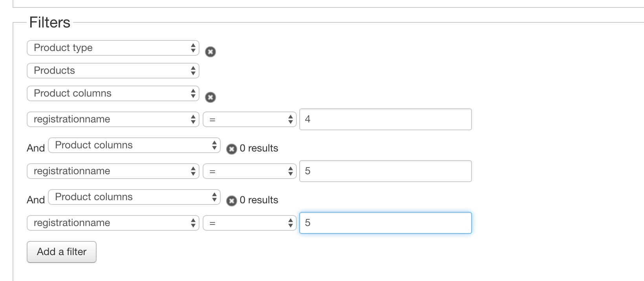
Task: Delete the last Product columns filter
Action: (232, 201)
